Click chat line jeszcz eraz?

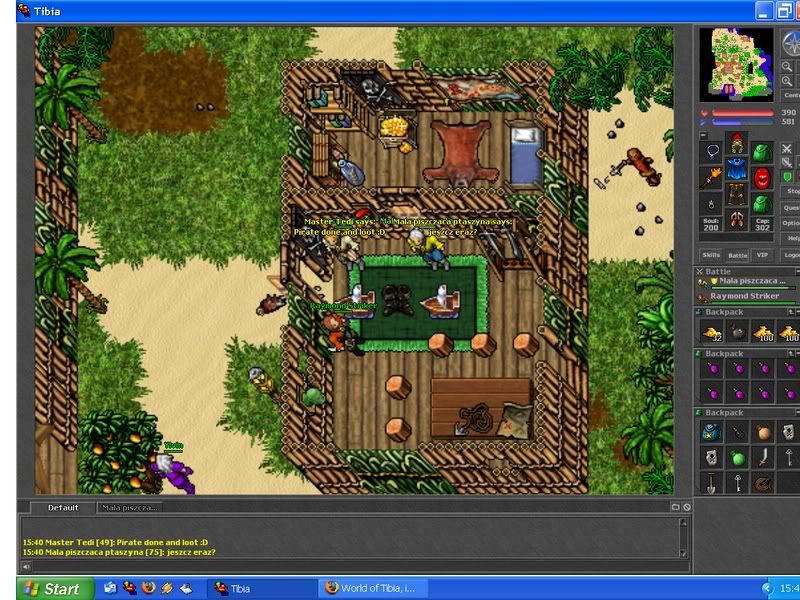coord(119,552)
